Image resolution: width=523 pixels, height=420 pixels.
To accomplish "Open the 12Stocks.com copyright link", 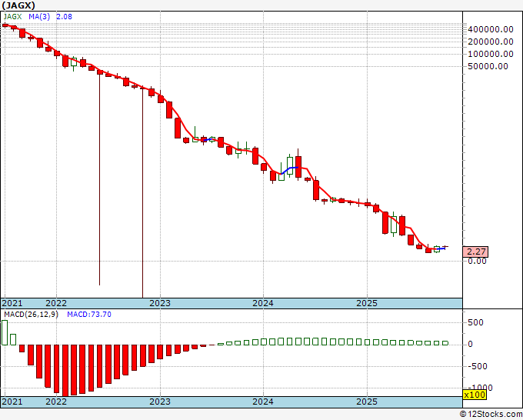I will [491, 414].
